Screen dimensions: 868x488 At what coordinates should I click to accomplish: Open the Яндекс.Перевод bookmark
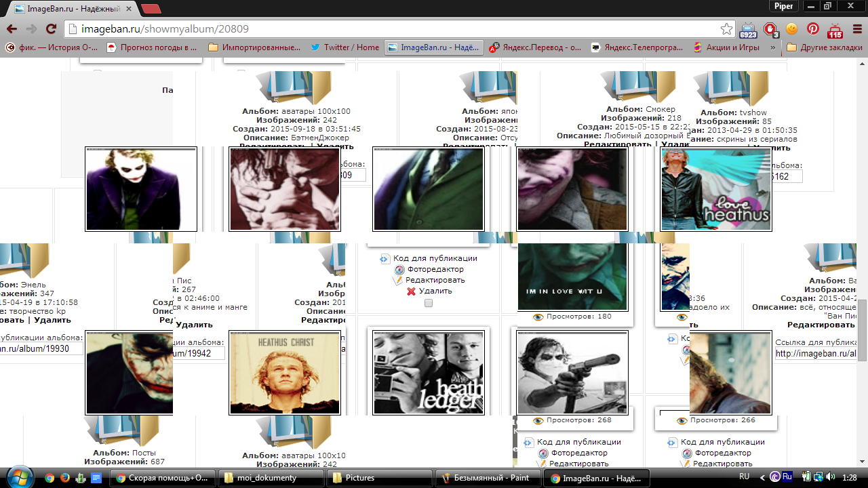click(x=536, y=47)
